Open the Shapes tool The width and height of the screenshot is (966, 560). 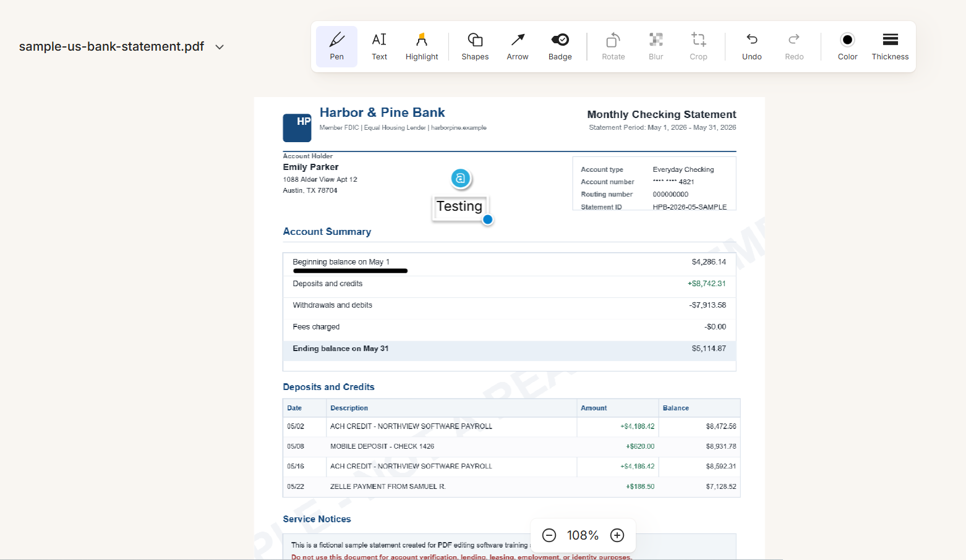[x=475, y=46]
